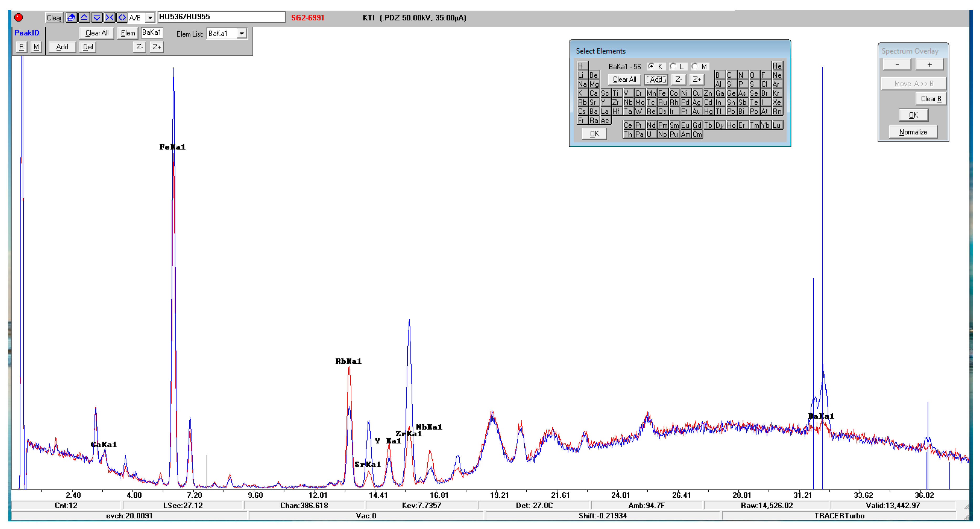Click the scale-up arrow icon
This screenshot has height=529, width=980.
pos(84,18)
